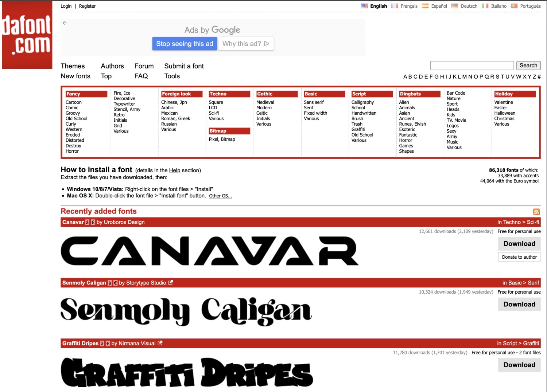Open external link icon beside Storytype Studio

(171, 283)
